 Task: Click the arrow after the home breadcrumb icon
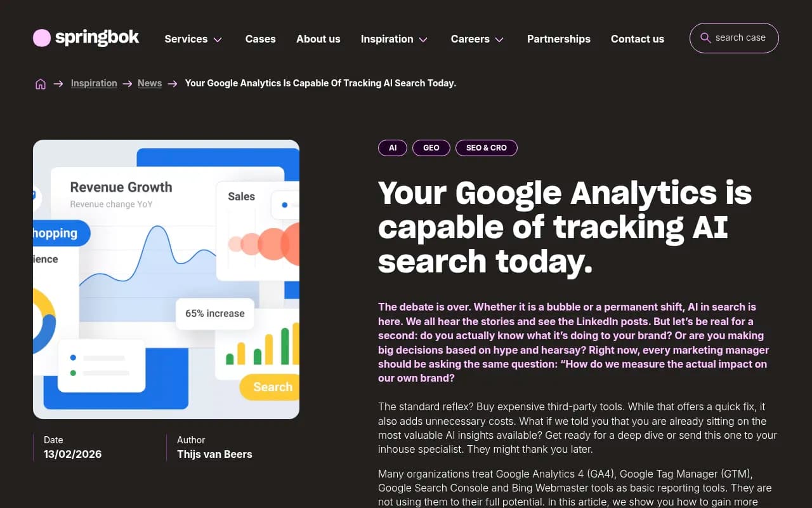tap(58, 83)
